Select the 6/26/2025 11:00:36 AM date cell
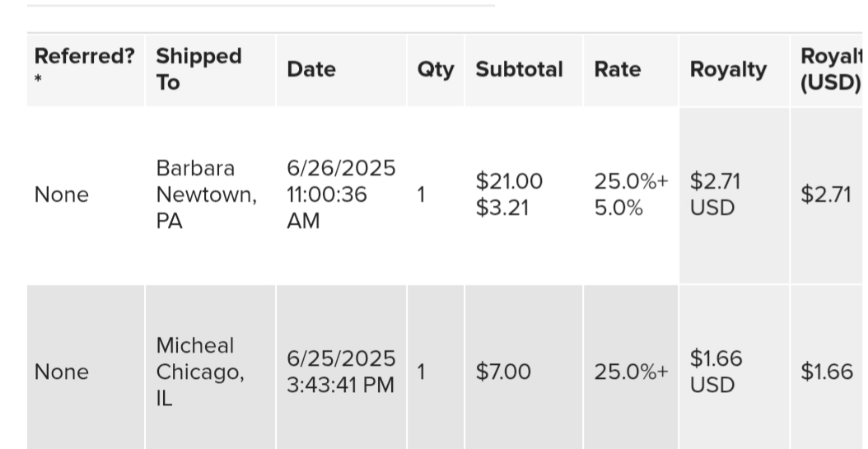 point(341,195)
